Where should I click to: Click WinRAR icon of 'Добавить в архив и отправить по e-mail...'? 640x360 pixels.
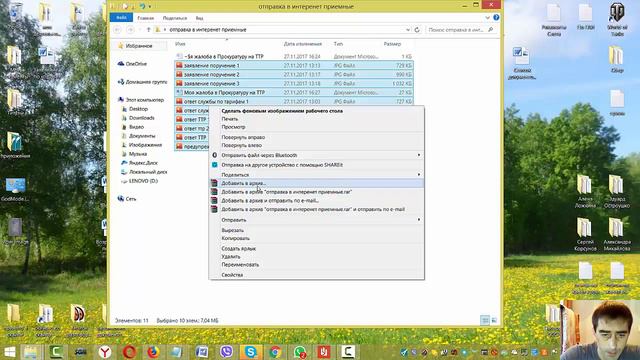[x=214, y=200]
